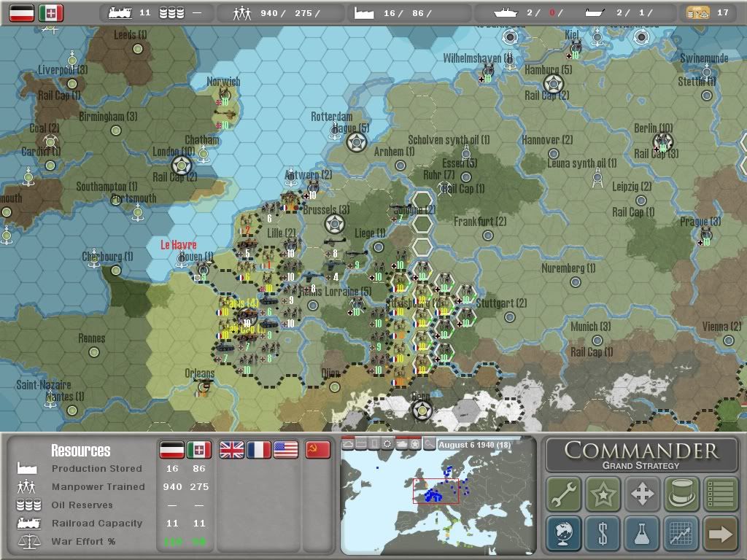
Task: Click the red viewport box on minimap
Action: [436, 491]
